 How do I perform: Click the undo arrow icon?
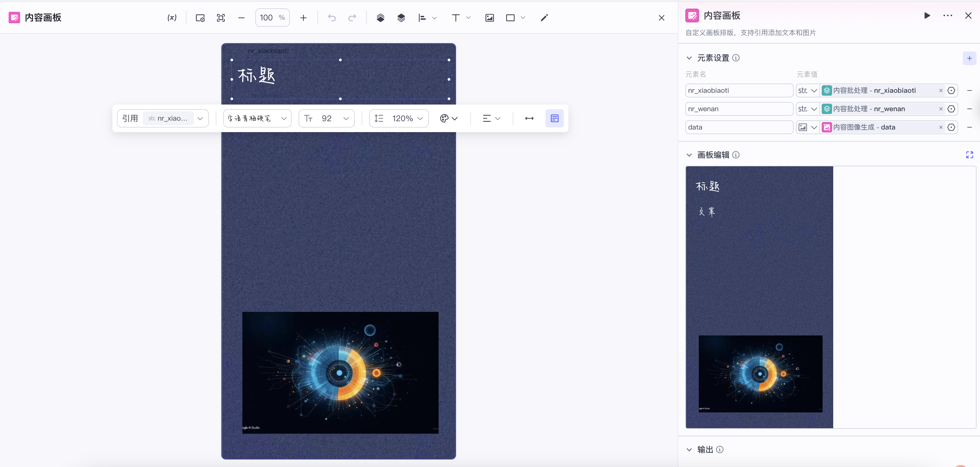pos(332,18)
